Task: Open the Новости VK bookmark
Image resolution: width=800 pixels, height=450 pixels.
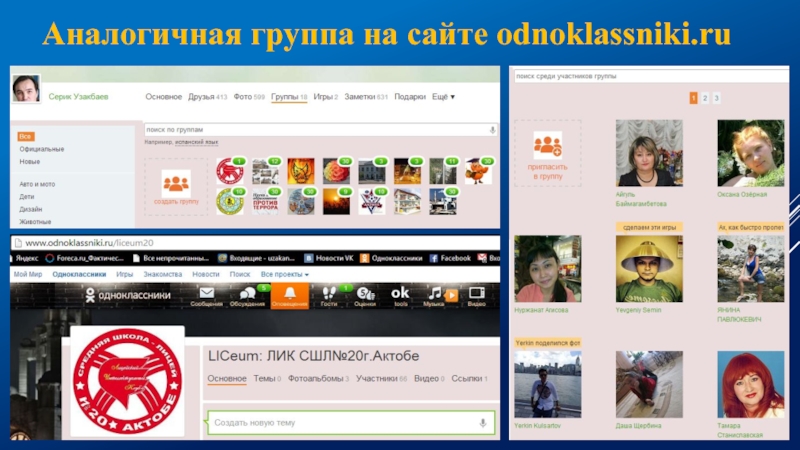Action: pyautogui.click(x=329, y=258)
